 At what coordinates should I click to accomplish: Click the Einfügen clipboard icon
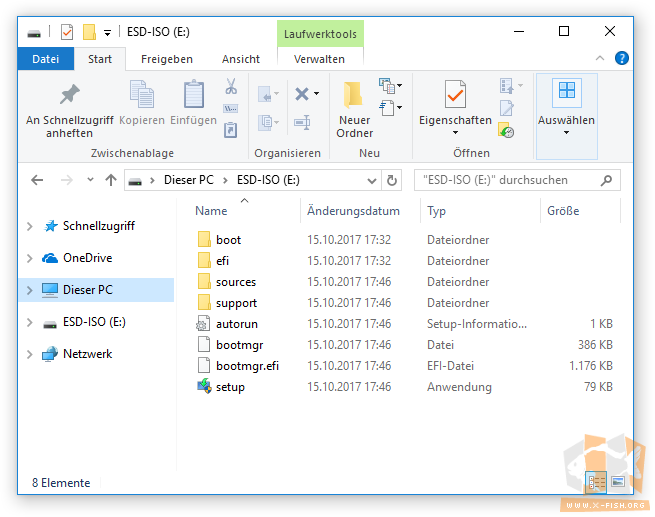pos(194,94)
